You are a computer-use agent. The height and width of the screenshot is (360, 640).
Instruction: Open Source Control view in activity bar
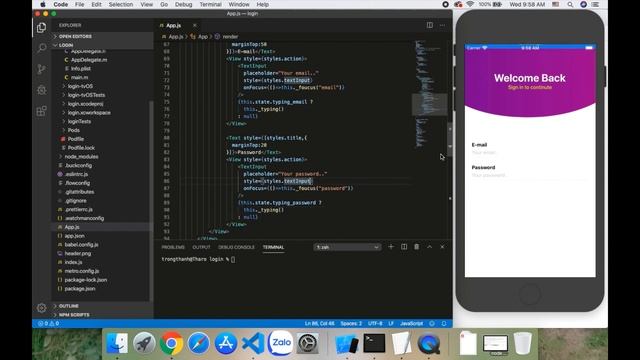coord(41,69)
